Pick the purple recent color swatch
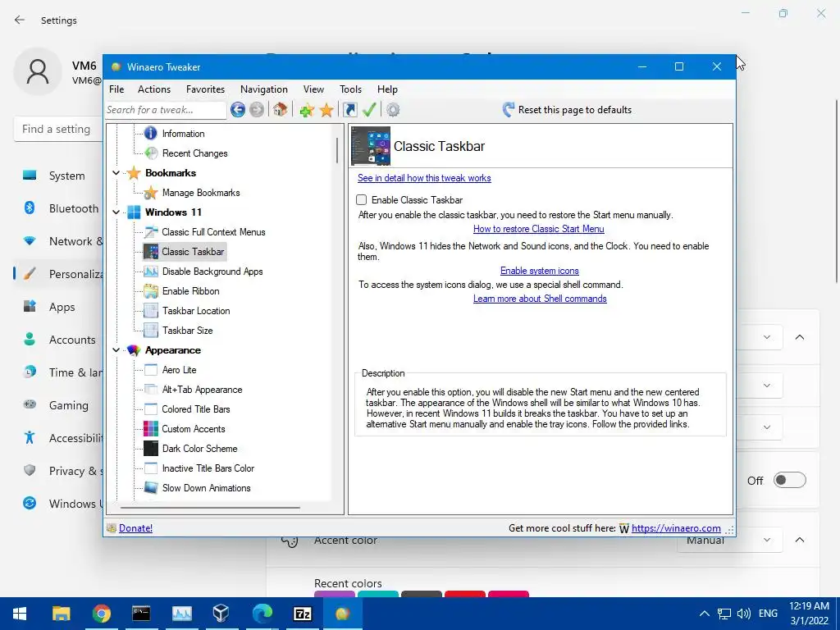 click(335, 594)
